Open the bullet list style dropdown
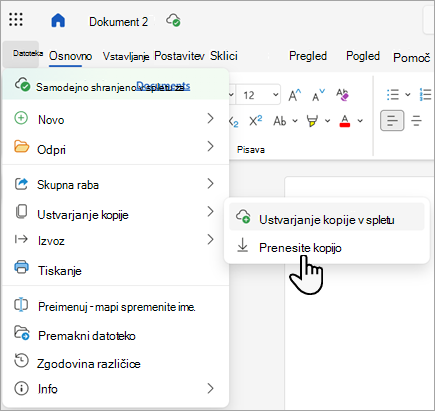 pos(408,95)
